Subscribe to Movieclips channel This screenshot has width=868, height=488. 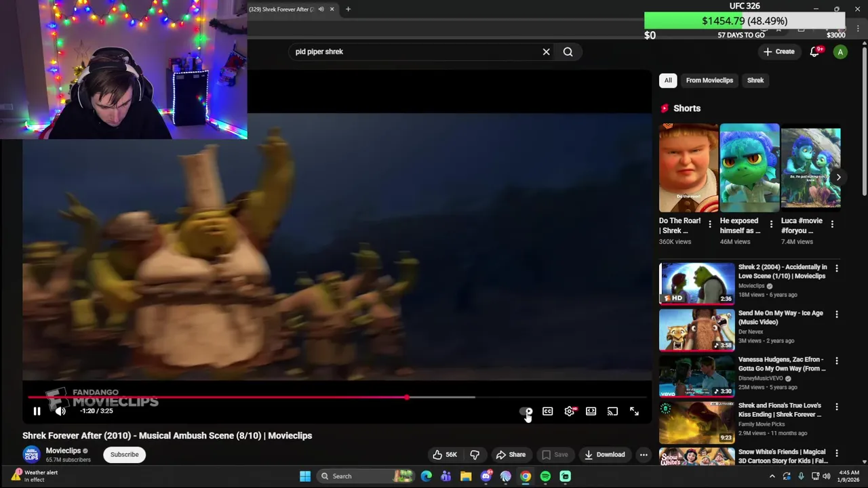point(125,455)
